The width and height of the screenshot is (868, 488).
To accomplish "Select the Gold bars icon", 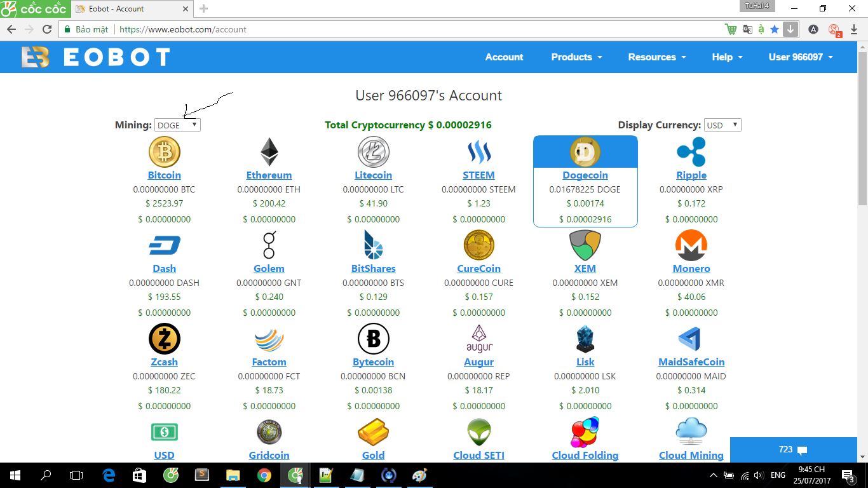I will point(373,431).
